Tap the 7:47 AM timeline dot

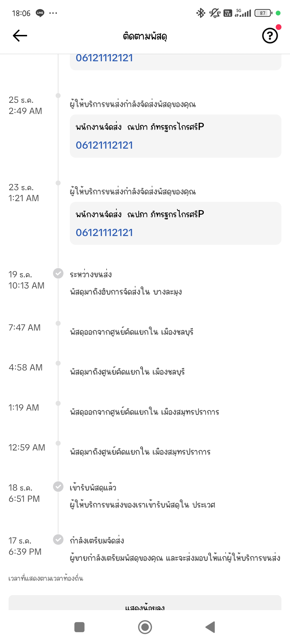[58, 323]
